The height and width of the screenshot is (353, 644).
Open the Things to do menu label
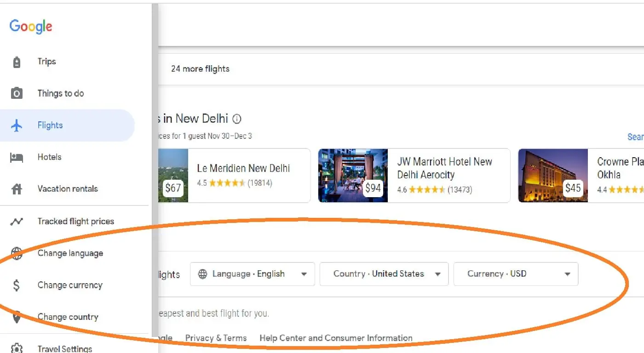(61, 93)
